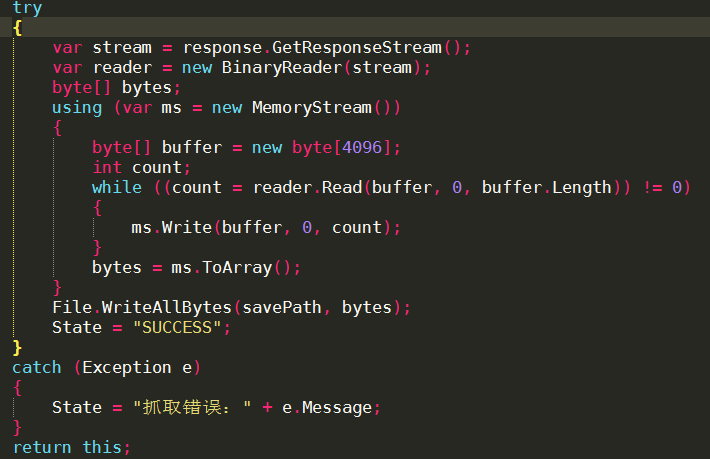710x459 pixels.
Task: Click the return keyword on last line
Action: coord(42,447)
